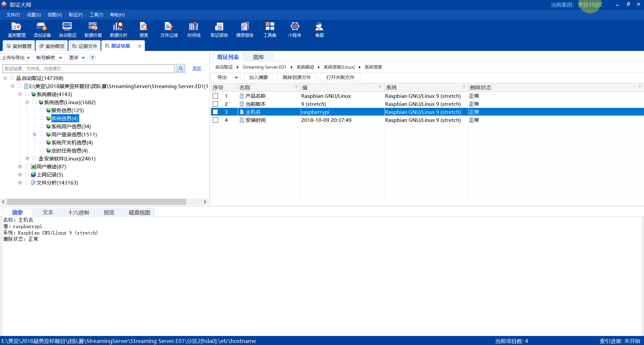
Task: Tick the 系统痕迹(4143) checkbox
Action: pos(27,94)
